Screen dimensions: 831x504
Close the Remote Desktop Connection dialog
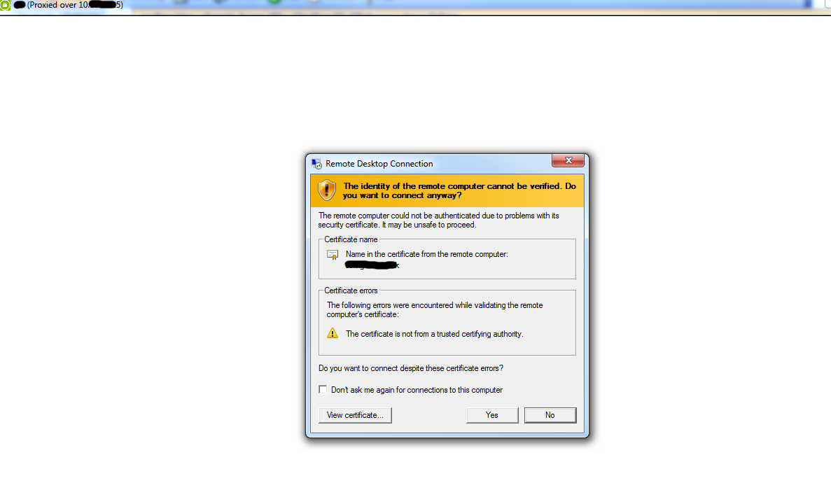[x=568, y=160]
